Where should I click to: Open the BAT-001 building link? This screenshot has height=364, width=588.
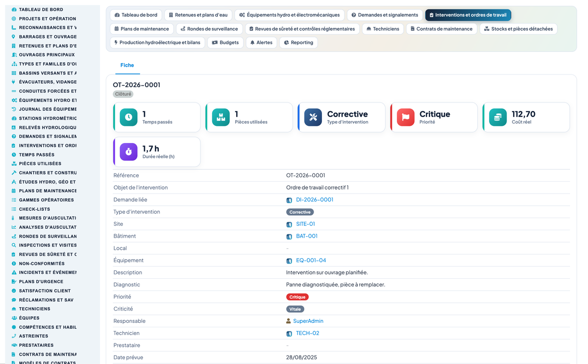point(307,236)
